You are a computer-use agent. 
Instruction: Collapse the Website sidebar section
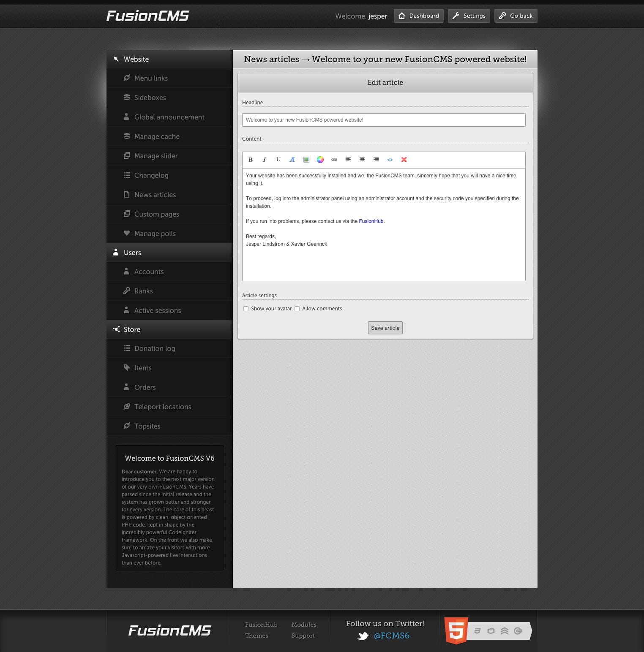169,59
